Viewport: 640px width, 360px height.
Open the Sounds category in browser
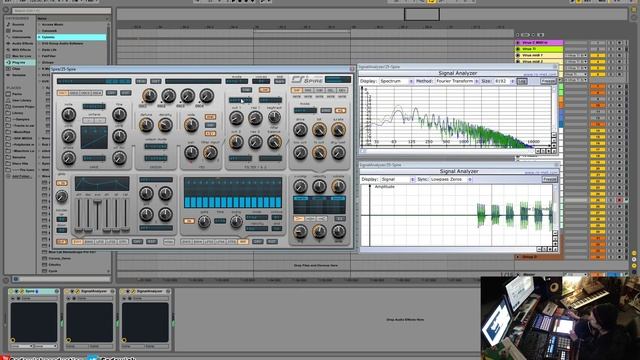[x=18, y=24]
